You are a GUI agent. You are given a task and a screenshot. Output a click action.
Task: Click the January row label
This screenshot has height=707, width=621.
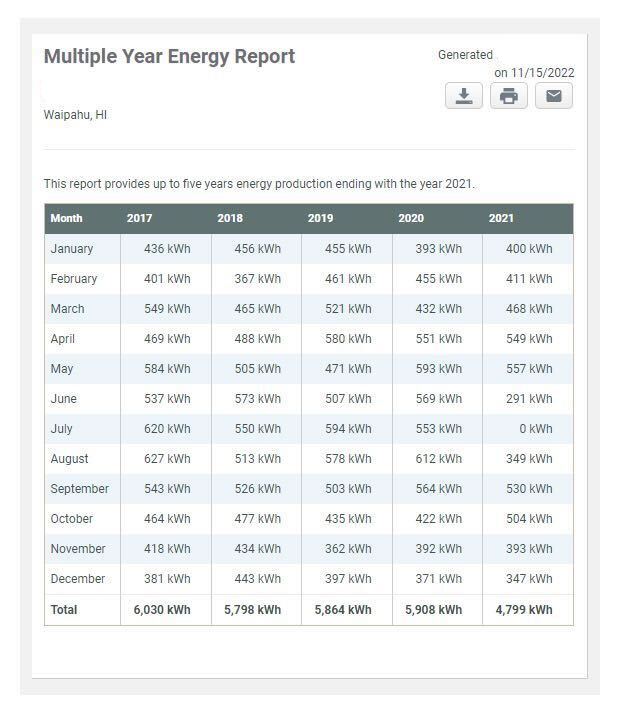[x=72, y=249]
